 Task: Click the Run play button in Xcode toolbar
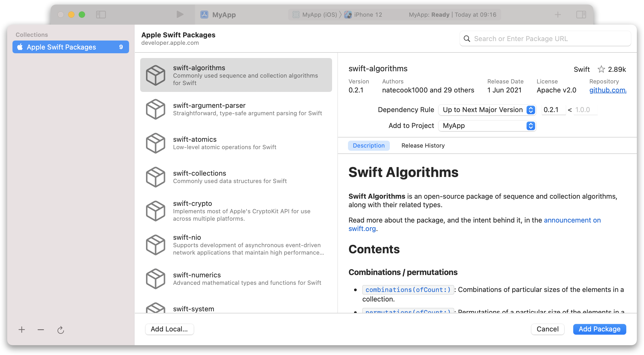click(x=180, y=14)
